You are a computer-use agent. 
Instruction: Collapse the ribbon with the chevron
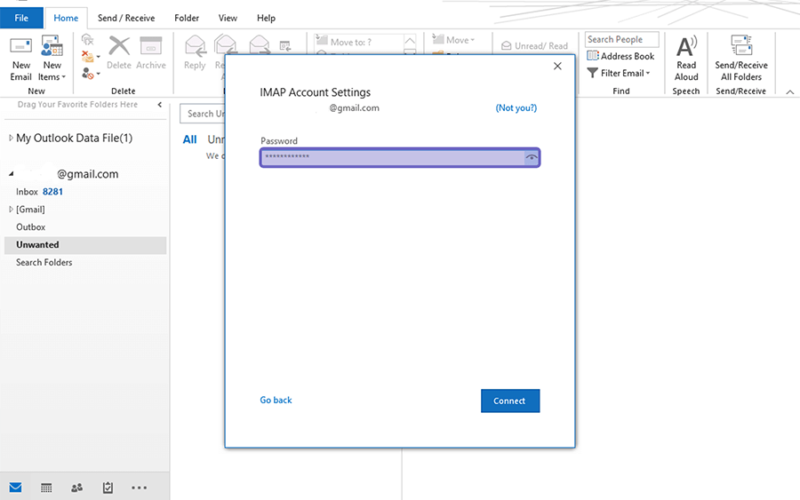click(x=790, y=92)
